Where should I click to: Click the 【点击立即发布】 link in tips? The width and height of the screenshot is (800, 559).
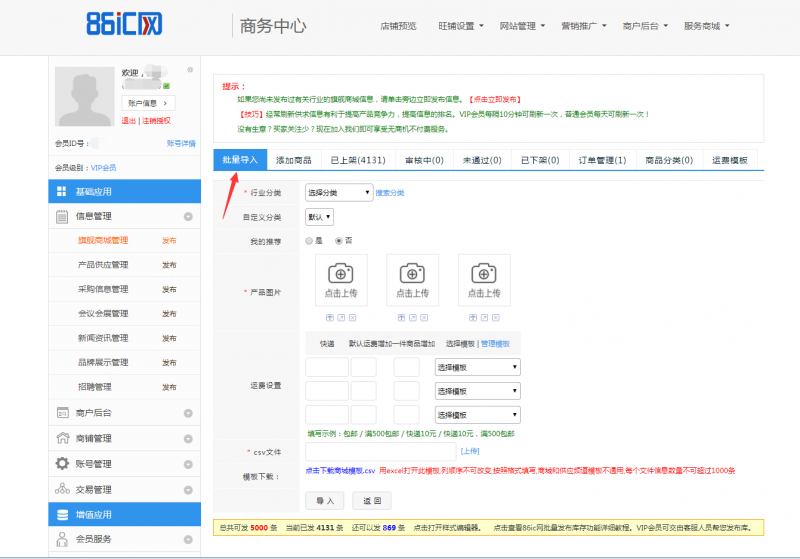click(495, 99)
